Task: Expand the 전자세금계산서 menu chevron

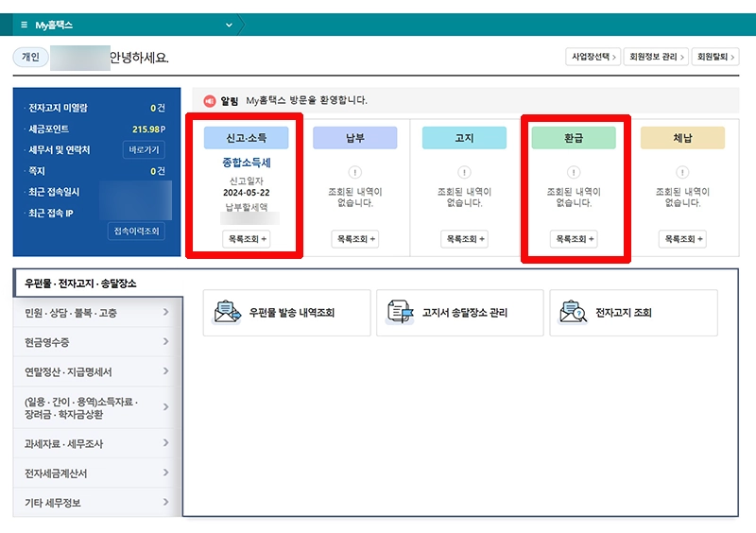Action: (x=166, y=473)
